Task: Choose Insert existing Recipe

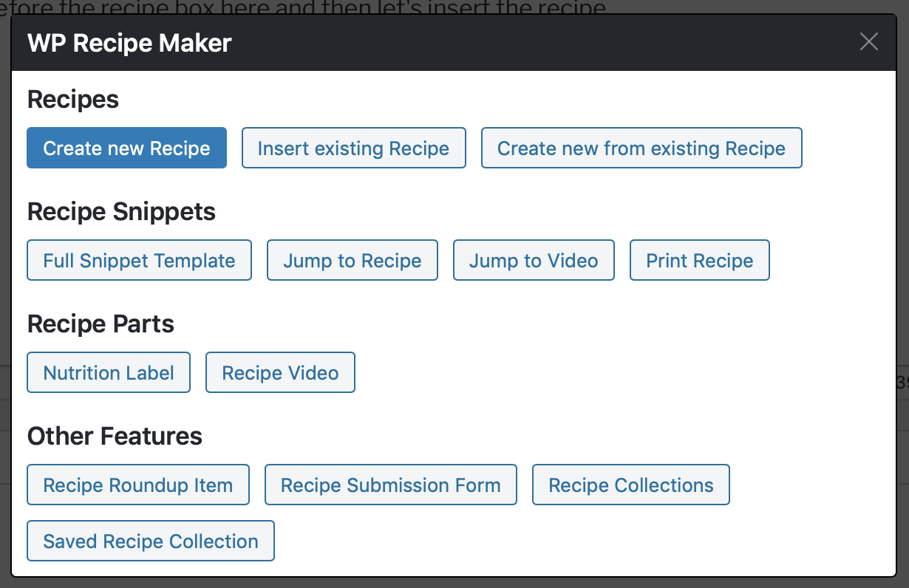Action: point(353,148)
